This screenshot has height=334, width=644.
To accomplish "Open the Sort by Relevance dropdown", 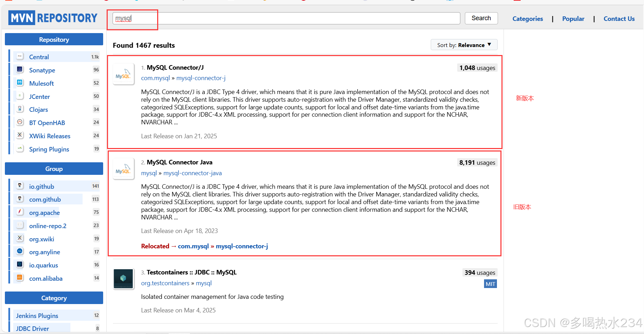I will coord(464,45).
